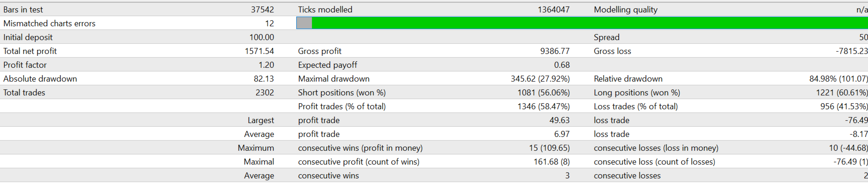Click the green modelling quality progress bar

590,23
